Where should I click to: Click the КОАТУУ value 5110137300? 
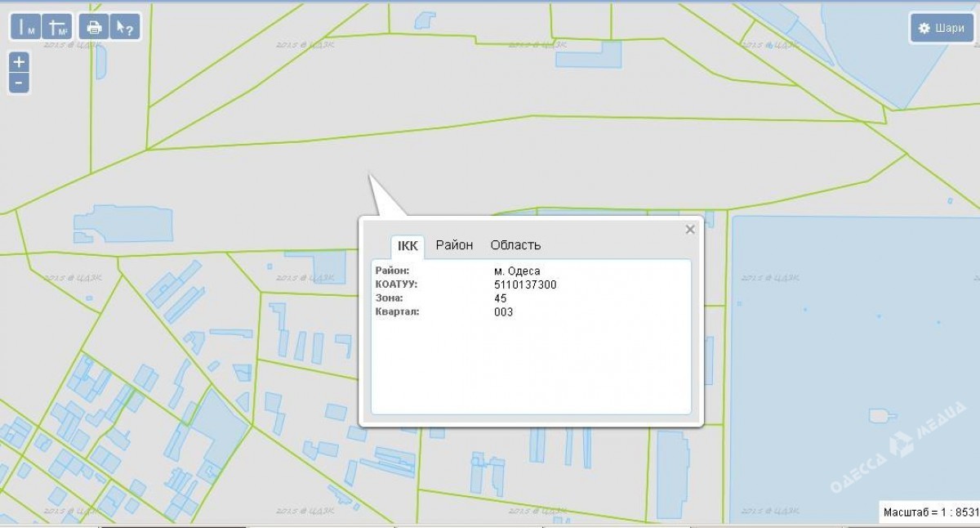pos(525,284)
